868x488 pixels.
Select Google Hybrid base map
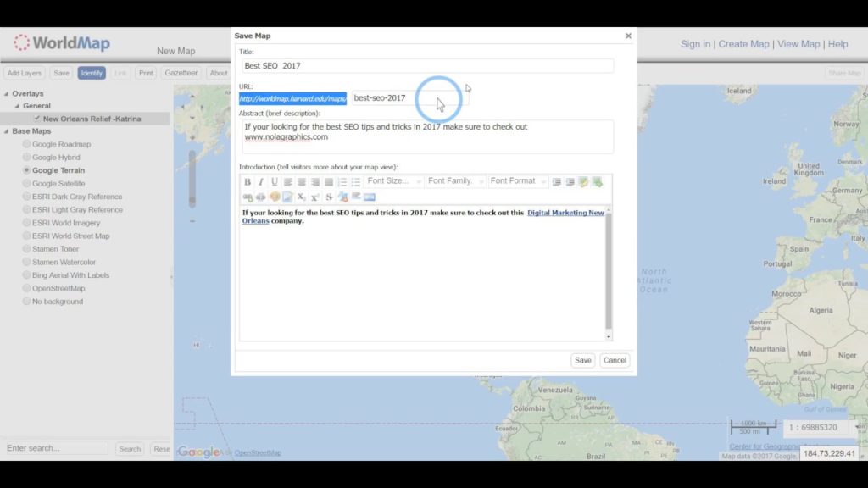click(26, 157)
